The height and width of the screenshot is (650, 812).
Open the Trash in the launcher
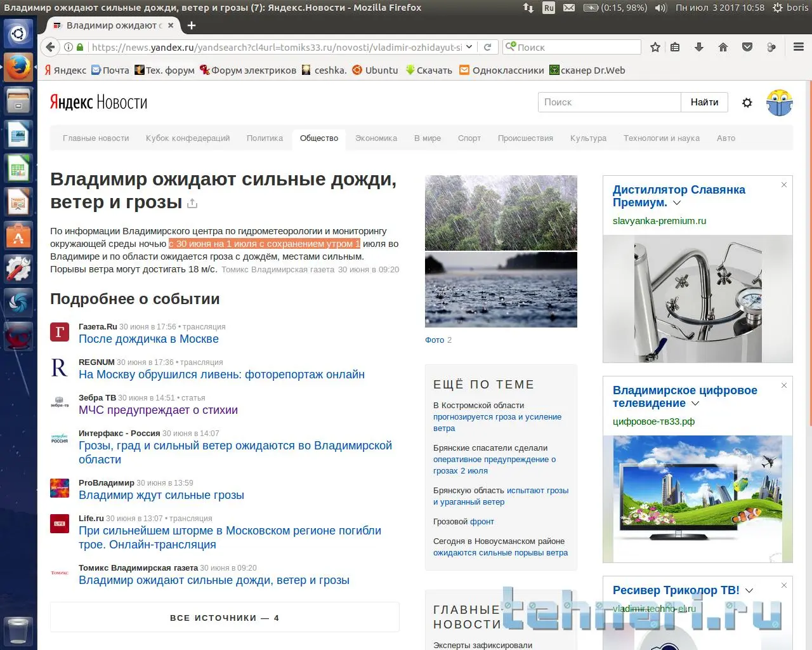[x=18, y=630]
